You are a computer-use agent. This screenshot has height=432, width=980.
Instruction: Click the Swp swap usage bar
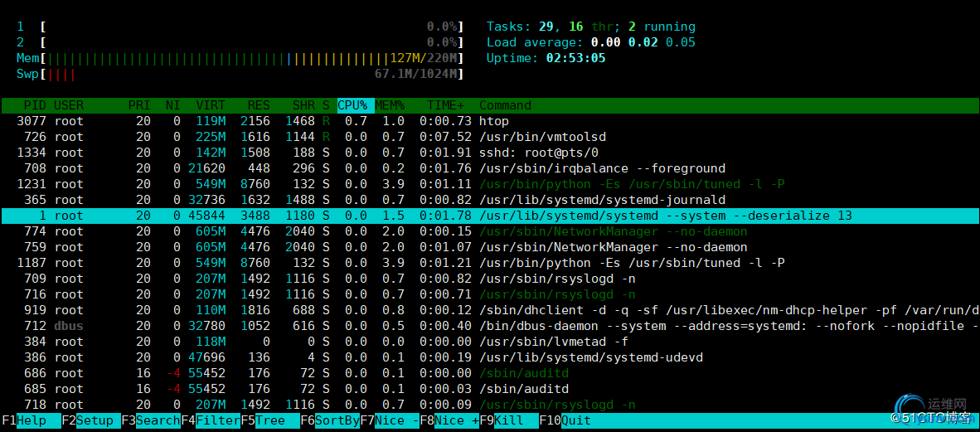pos(240,75)
